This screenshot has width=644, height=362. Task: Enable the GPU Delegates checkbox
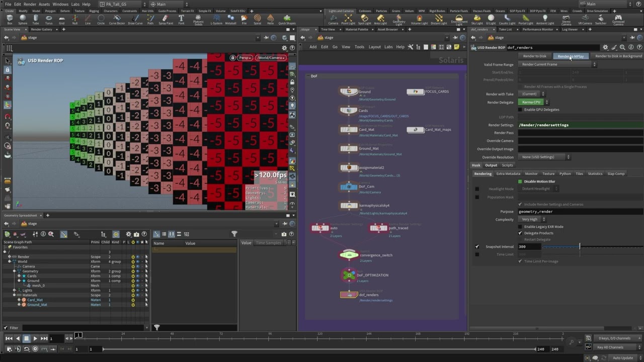coord(520,110)
